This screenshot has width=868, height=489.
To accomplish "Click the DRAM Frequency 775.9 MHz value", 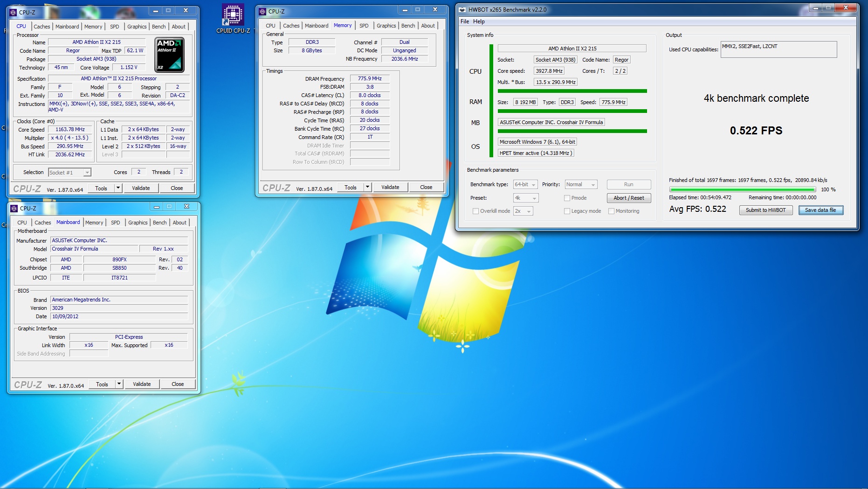I will (x=370, y=78).
